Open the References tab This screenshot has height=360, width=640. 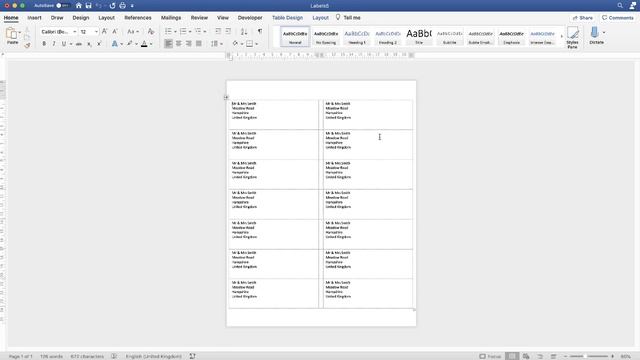coord(138,18)
